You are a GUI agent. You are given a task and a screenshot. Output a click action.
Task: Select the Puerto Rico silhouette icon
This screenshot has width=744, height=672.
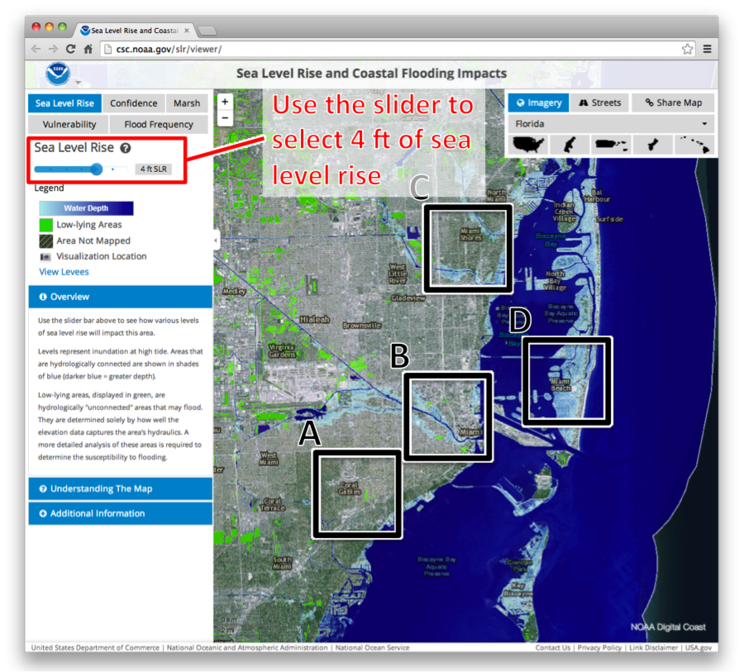click(x=612, y=145)
